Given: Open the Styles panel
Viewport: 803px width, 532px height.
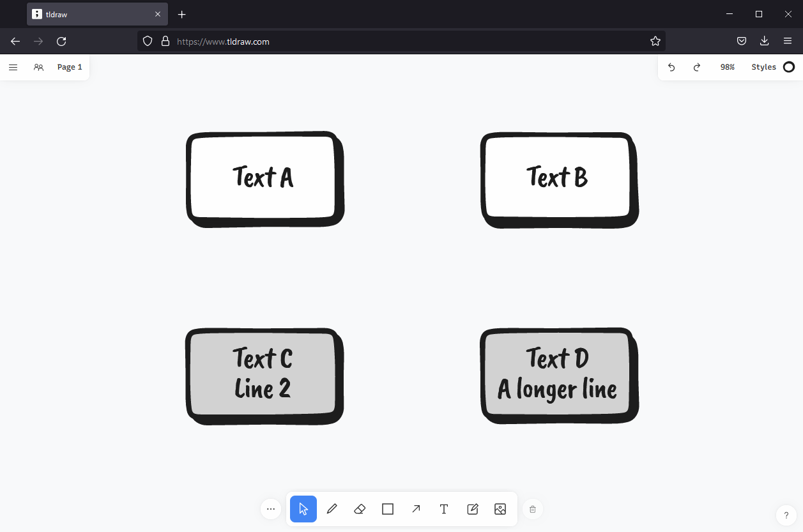Looking at the screenshot, I should [764, 66].
